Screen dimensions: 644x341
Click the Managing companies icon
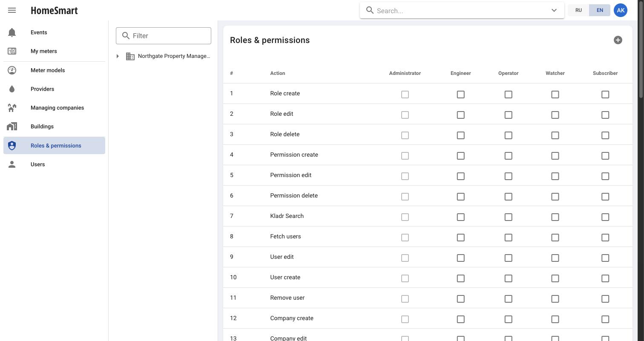pos(12,108)
